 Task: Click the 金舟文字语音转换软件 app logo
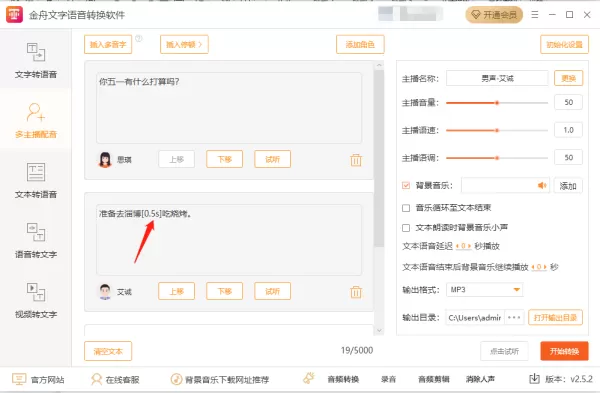coord(15,15)
